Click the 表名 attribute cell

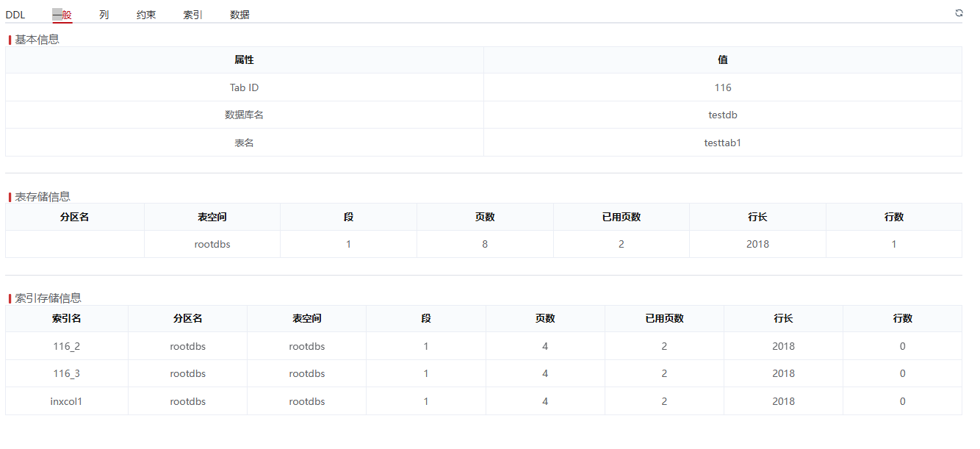244,143
